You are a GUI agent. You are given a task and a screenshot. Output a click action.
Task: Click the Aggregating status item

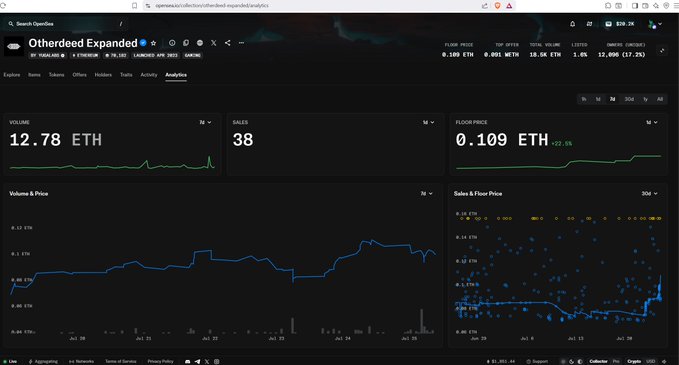43,361
